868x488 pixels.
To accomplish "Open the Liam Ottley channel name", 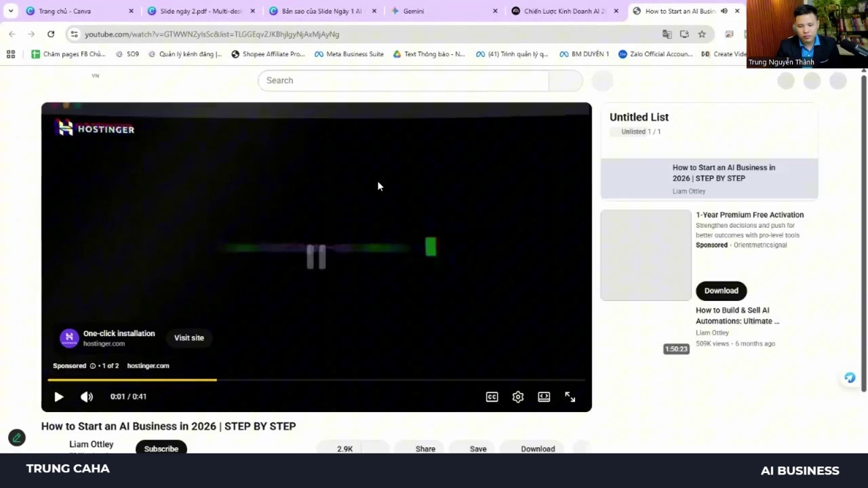I will [91, 445].
